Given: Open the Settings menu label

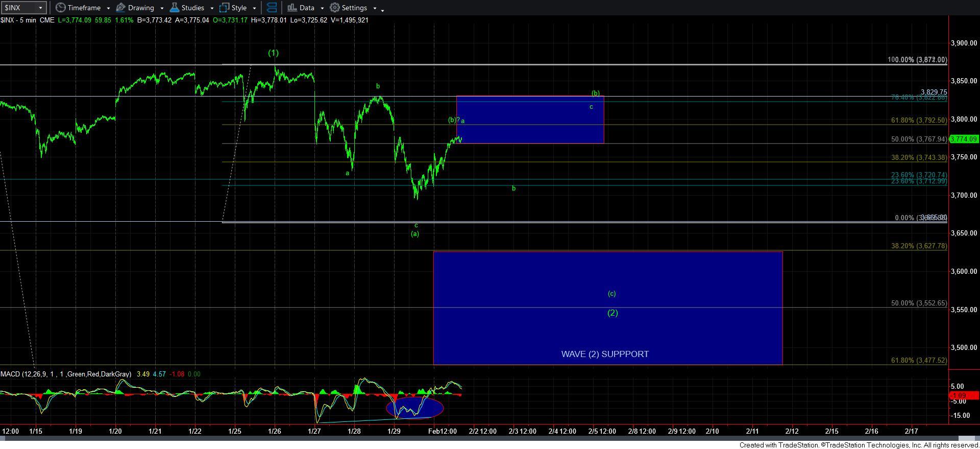Looking at the screenshot, I should 354,8.
